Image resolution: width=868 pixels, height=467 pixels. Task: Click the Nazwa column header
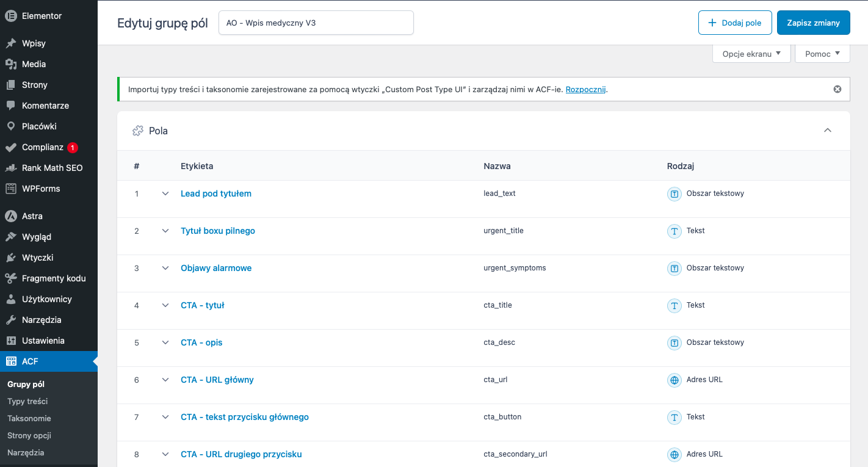coord(497,166)
